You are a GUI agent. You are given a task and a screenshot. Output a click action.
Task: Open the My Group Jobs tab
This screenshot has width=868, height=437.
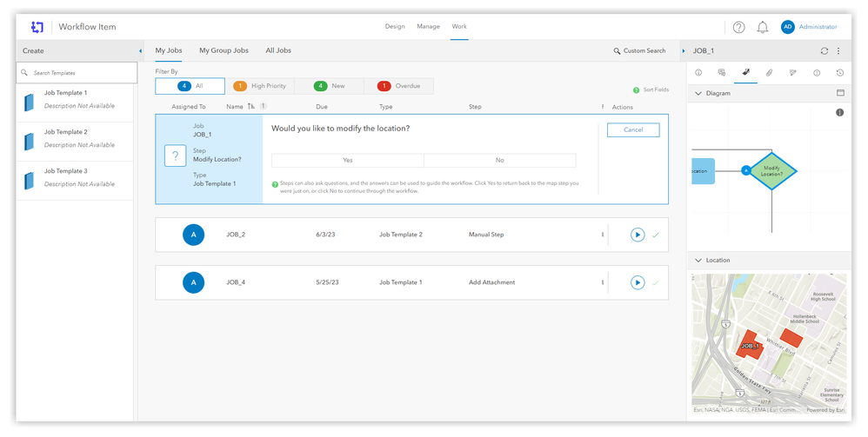224,50
